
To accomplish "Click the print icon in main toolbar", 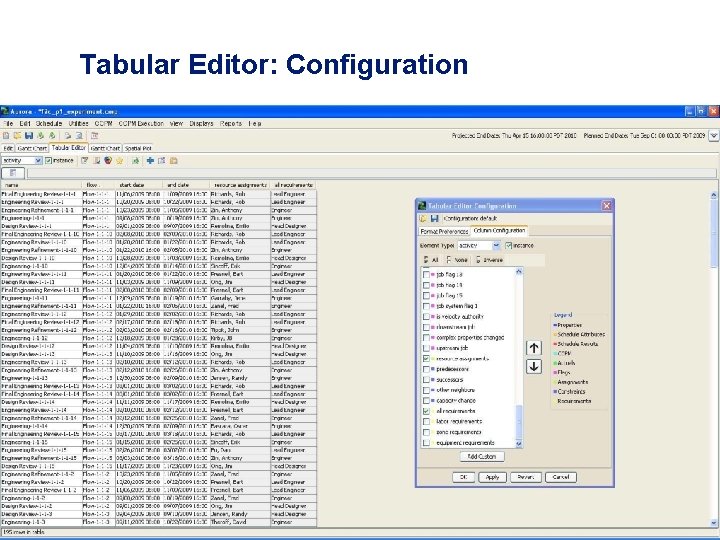I will coord(68,135).
